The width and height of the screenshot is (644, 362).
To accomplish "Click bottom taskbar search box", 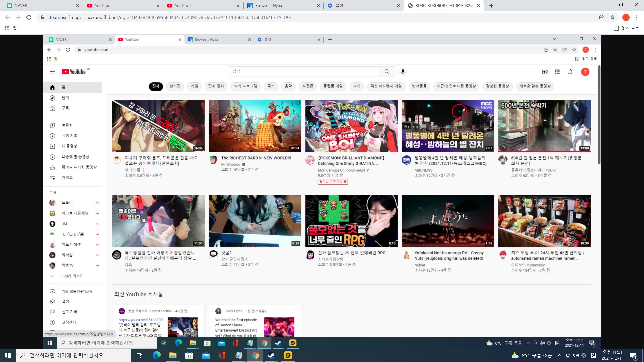I will click(x=74, y=355).
